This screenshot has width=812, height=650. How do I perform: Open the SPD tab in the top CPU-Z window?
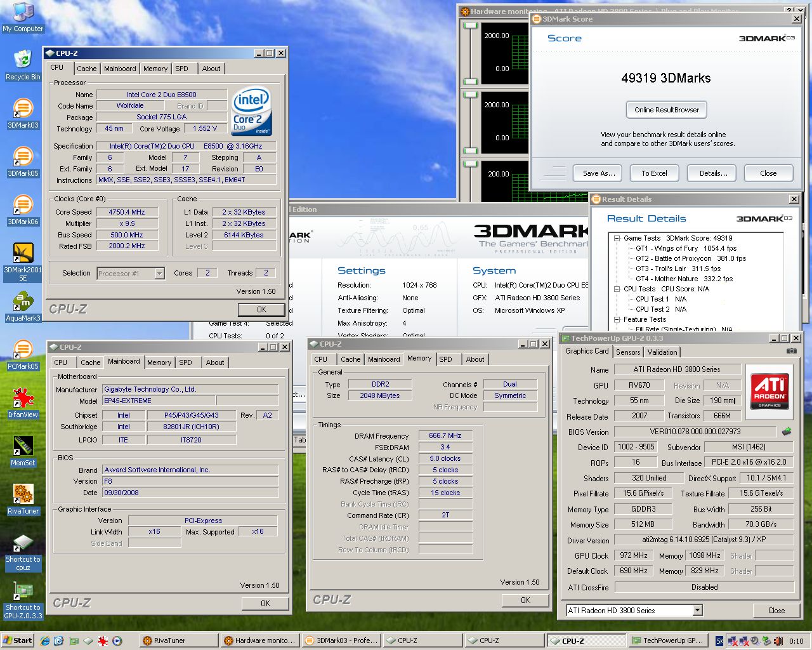[182, 69]
